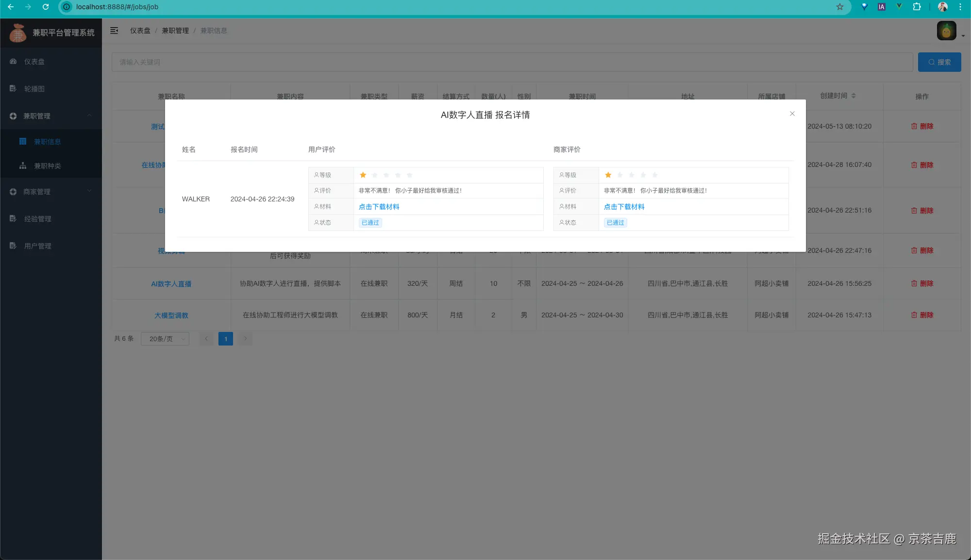Viewport: 971px width, 560px height.
Task: Go to 用户管理 in the sidebar
Action: tap(38, 246)
